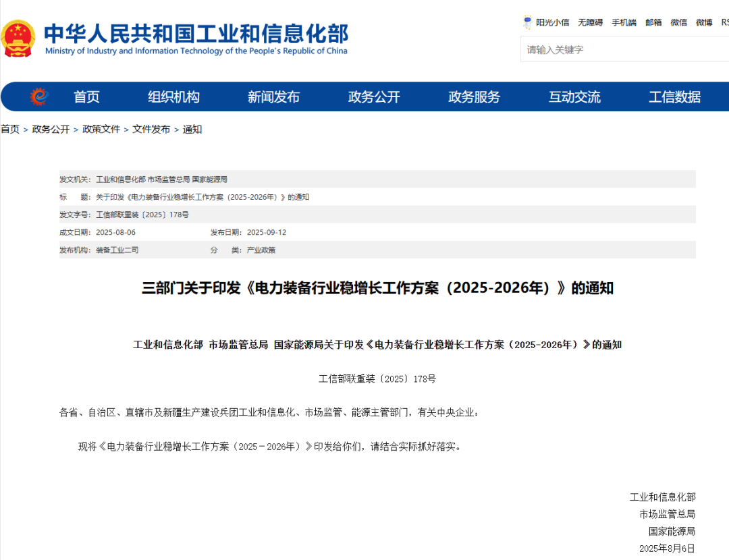Click the body sentence starting 现将《电力装备行业稳增长工作方案

(x=269, y=447)
